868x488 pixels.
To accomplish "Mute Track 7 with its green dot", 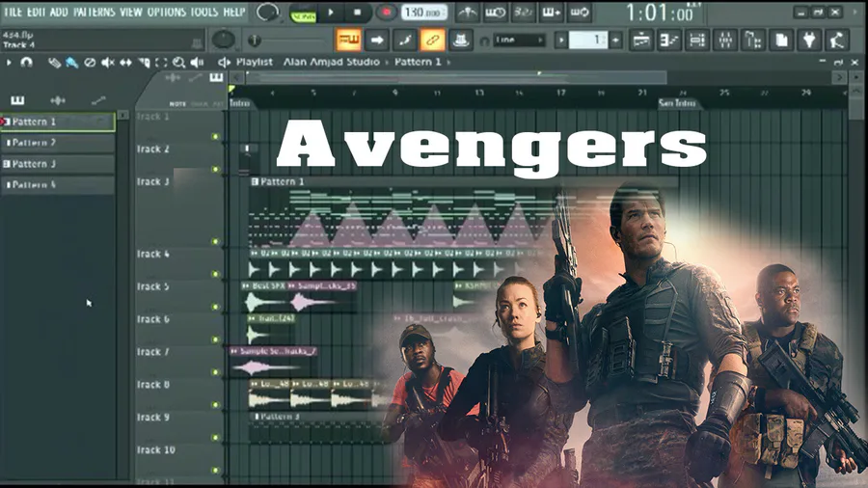I will point(215,372).
